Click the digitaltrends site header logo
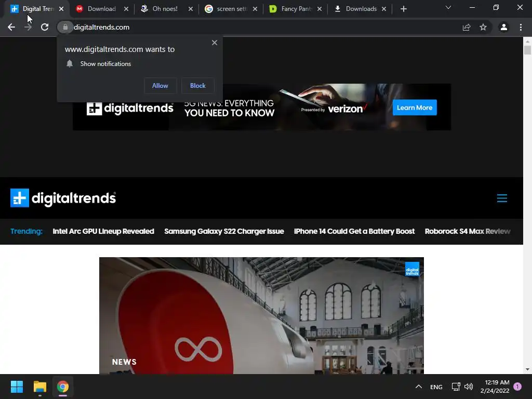Image resolution: width=532 pixels, height=399 pixels. [x=63, y=198]
